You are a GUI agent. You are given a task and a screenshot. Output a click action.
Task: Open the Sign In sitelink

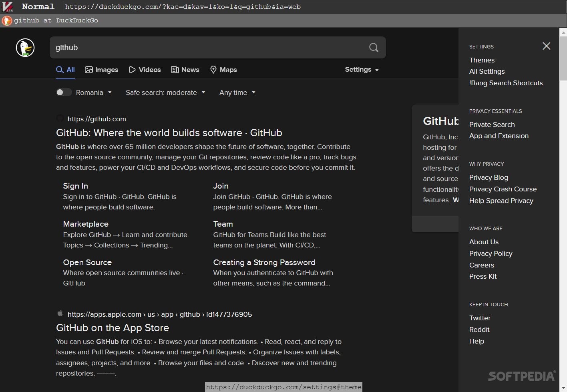75,186
